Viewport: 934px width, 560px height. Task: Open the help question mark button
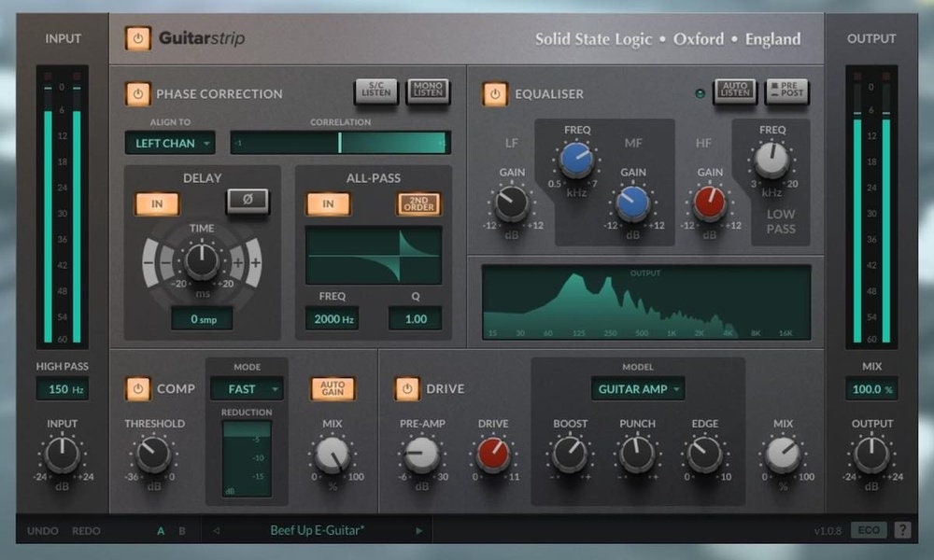[x=902, y=529]
